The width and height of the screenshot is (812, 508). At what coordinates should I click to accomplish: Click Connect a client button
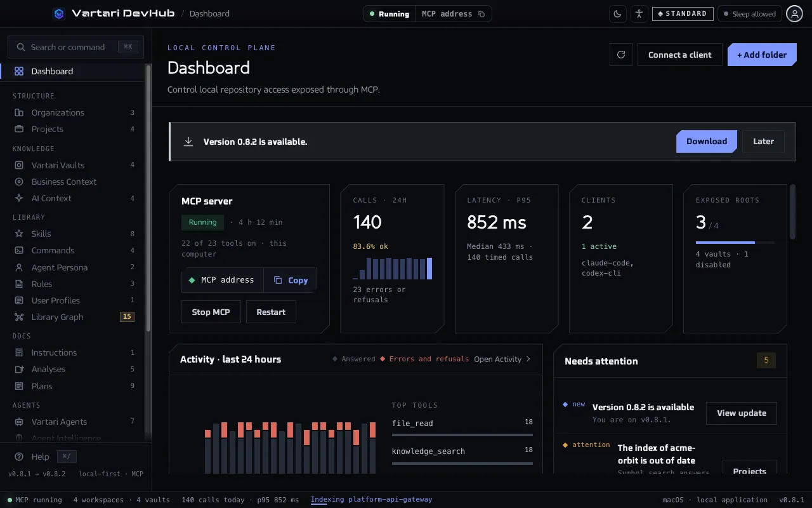[680, 55]
